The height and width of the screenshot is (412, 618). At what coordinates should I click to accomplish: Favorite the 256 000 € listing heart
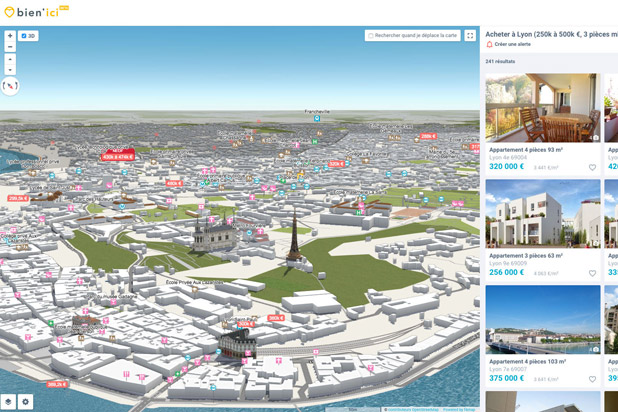[x=592, y=273]
